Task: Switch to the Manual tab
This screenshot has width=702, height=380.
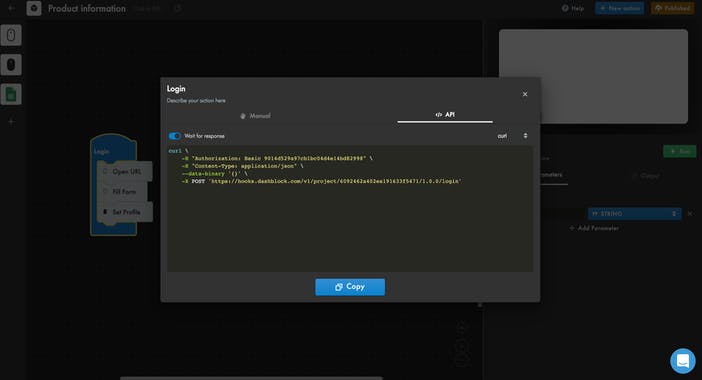Action: tap(255, 116)
